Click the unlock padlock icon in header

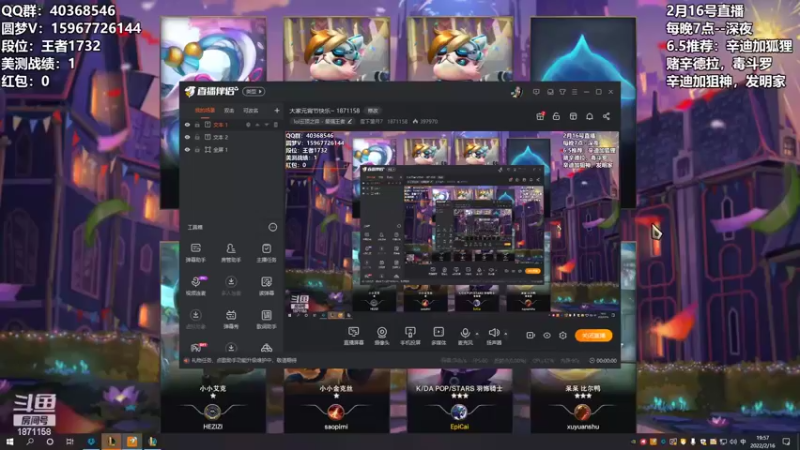556,116
